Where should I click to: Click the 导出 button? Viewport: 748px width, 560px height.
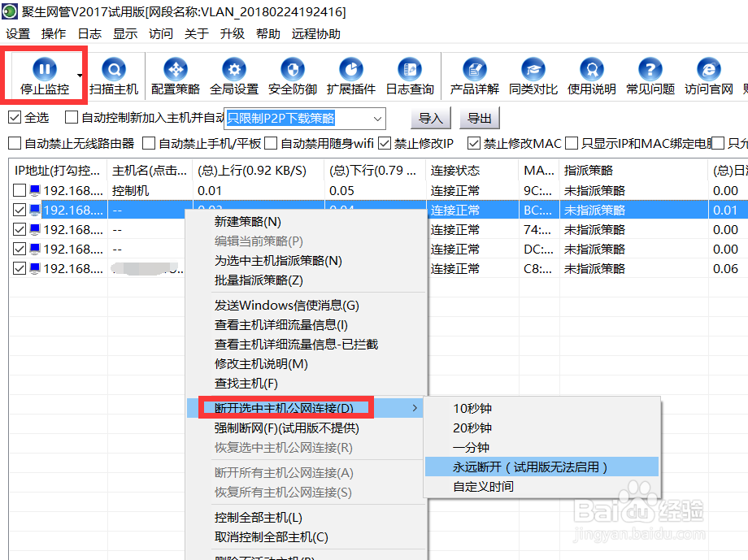(480, 119)
